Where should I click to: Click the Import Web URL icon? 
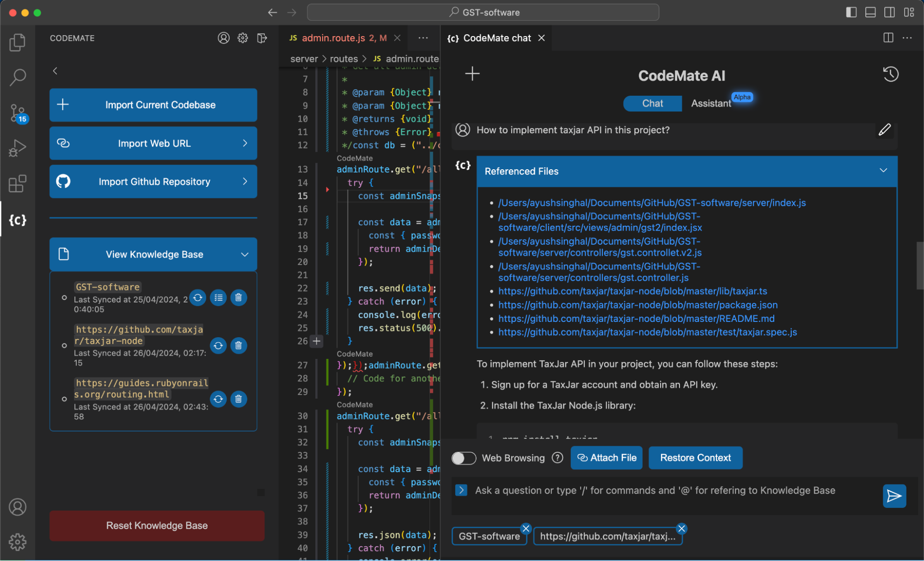[64, 143]
